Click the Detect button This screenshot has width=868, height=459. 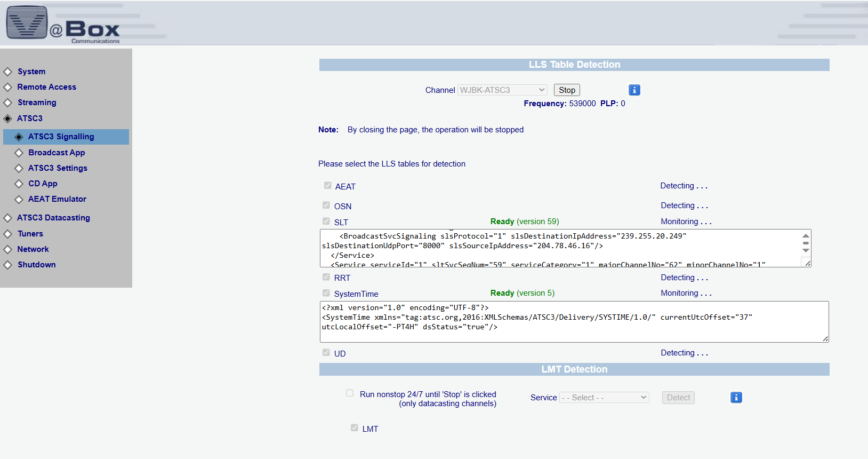coord(678,398)
